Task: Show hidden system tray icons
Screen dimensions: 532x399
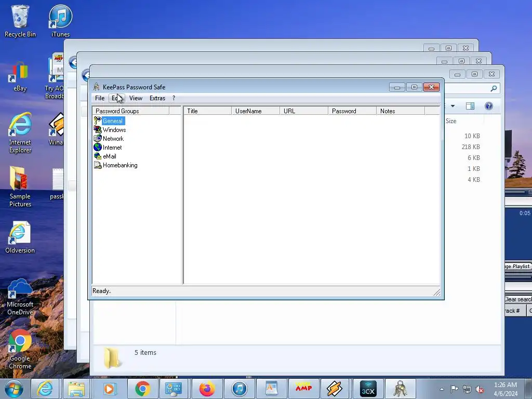Action: click(x=442, y=389)
